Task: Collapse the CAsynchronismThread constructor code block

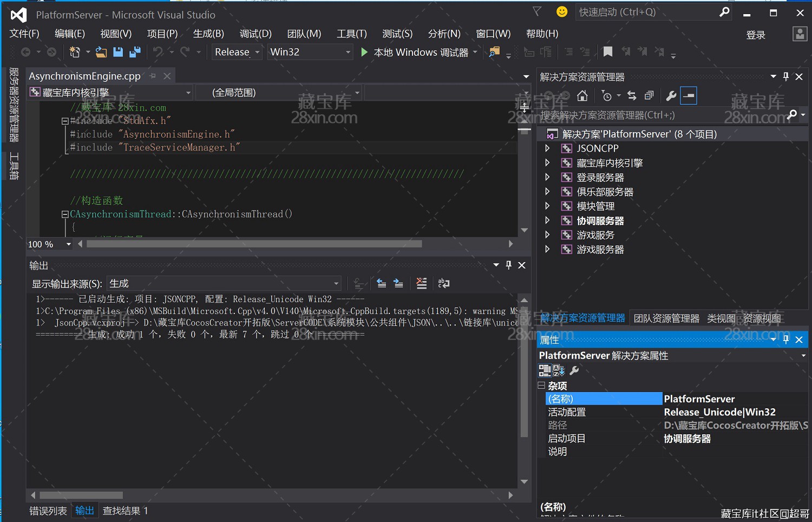Action: click(x=65, y=214)
